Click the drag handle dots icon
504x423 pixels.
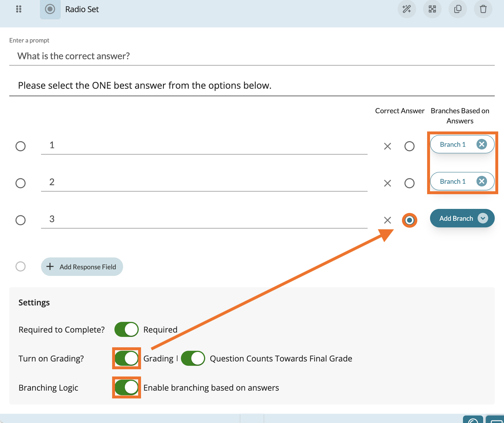tap(19, 9)
